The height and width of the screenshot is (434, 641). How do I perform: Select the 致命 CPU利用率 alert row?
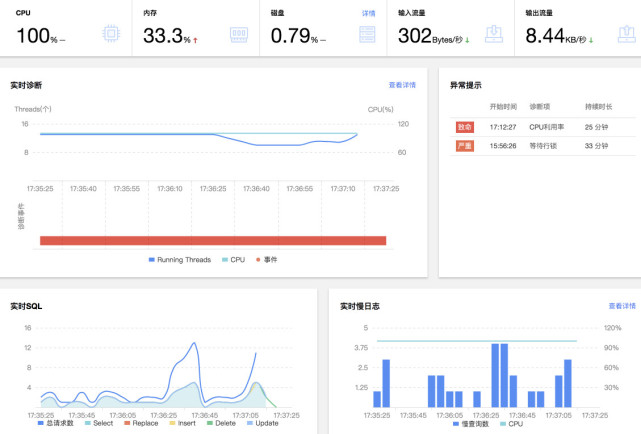(542, 127)
